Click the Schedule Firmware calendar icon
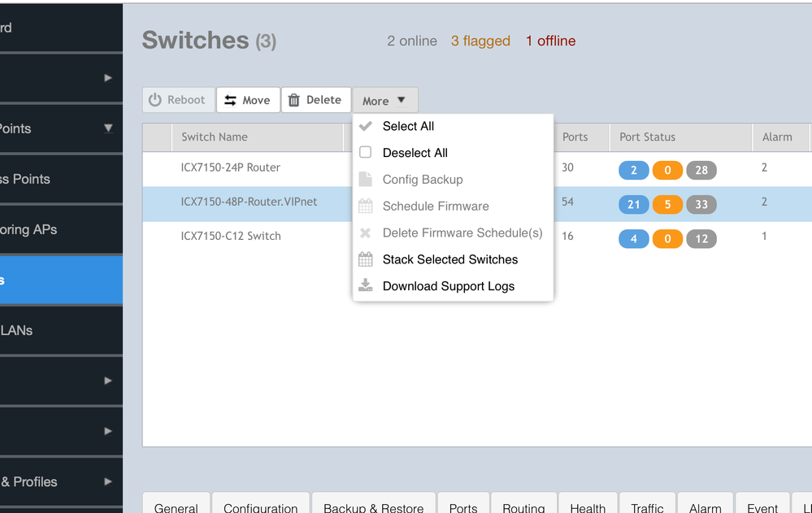 pos(366,207)
